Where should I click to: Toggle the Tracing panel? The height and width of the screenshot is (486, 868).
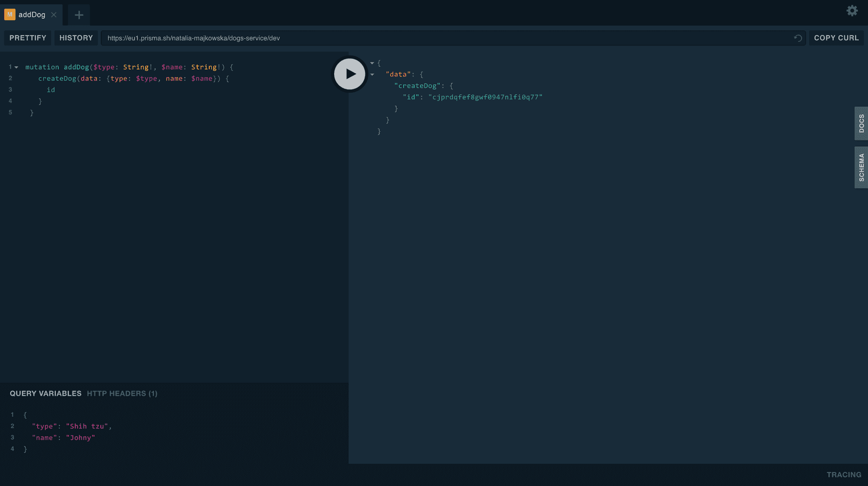coord(844,475)
